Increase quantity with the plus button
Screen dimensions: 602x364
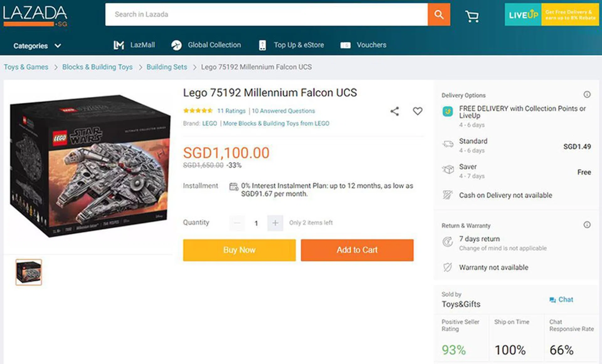click(275, 223)
